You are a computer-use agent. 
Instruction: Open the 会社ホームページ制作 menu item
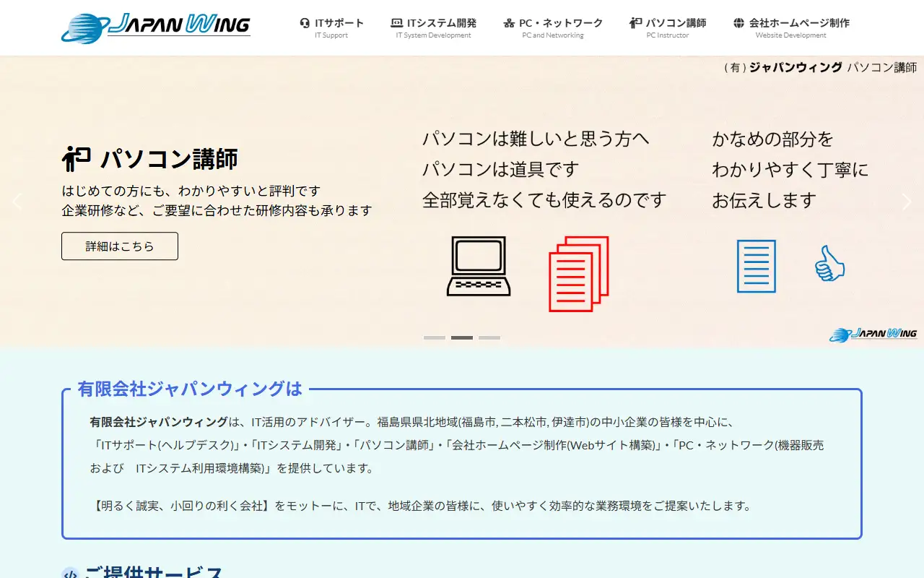point(791,27)
